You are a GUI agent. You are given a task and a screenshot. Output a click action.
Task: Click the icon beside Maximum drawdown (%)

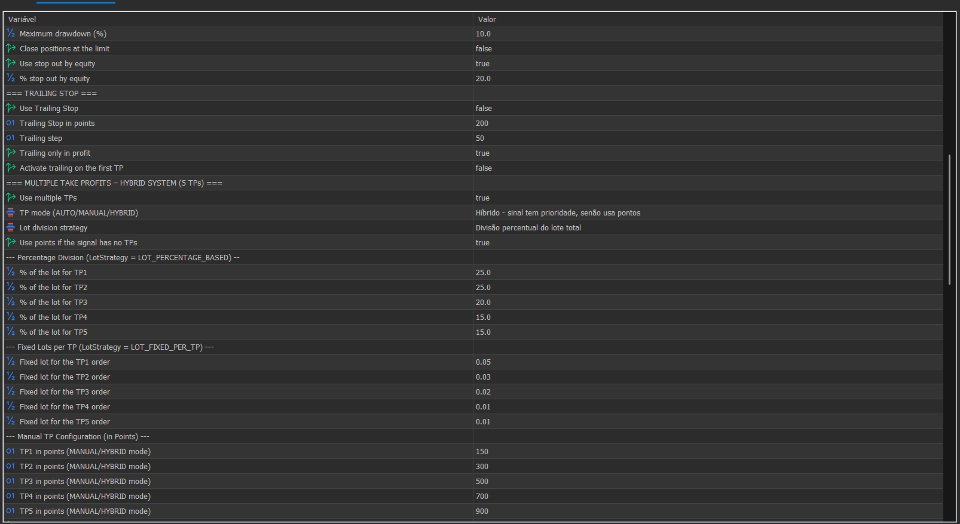[10, 34]
